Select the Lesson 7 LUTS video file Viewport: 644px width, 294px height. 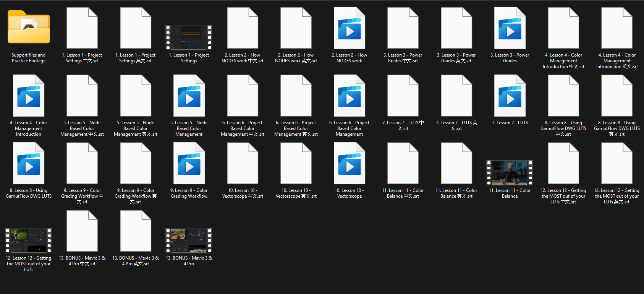tap(510, 96)
